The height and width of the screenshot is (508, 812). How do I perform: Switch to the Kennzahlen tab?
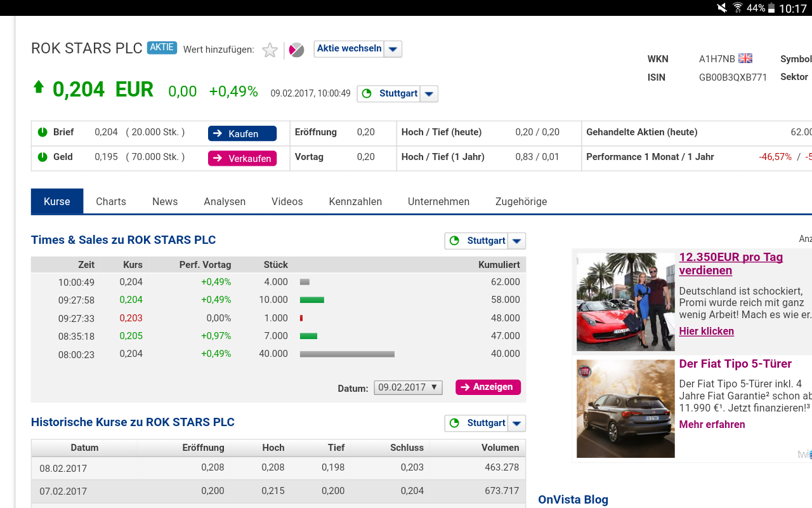click(x=355, y=201)
